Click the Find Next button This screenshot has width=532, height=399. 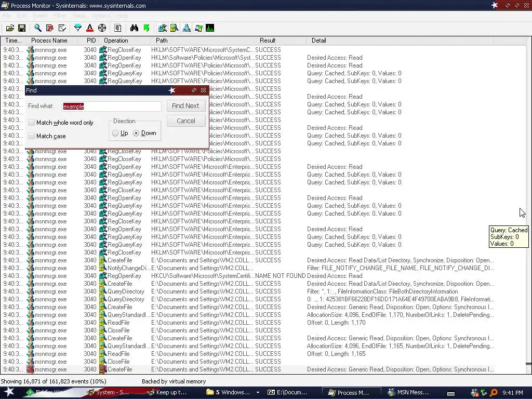pos(185,106)
